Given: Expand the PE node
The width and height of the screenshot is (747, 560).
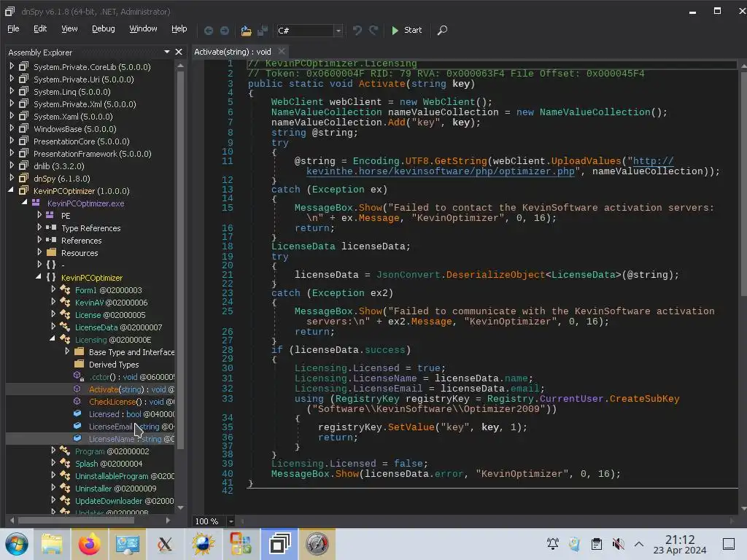Looking at the screenshot, I should [39, 215].
